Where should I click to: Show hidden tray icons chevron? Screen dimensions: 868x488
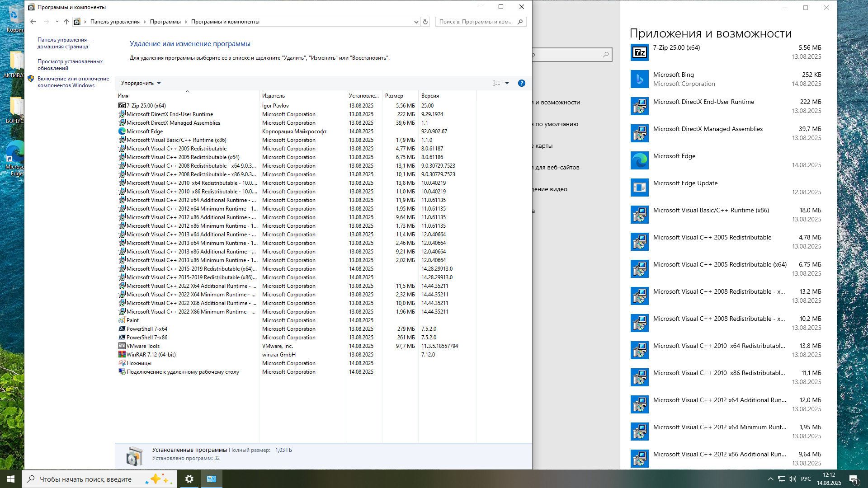click(x=771, y=479)
